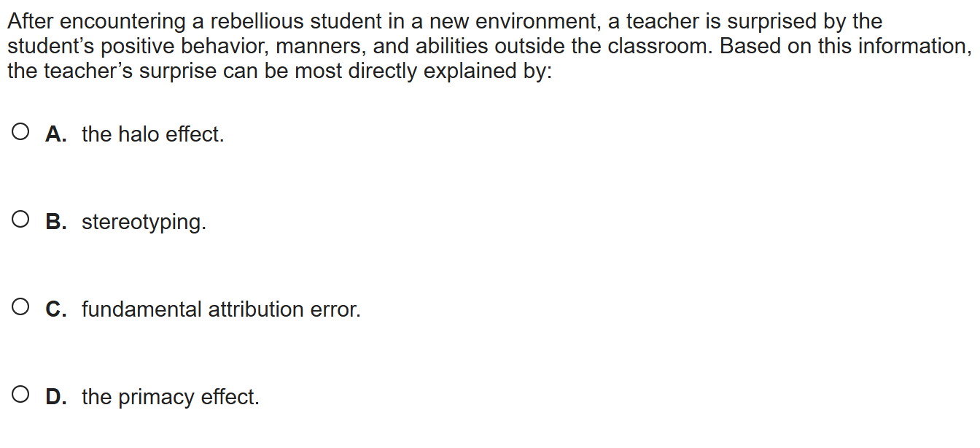Click the answer text 'the halo effect.'
This screenshot has height=448, width=980.
click(x=152, y=134)
